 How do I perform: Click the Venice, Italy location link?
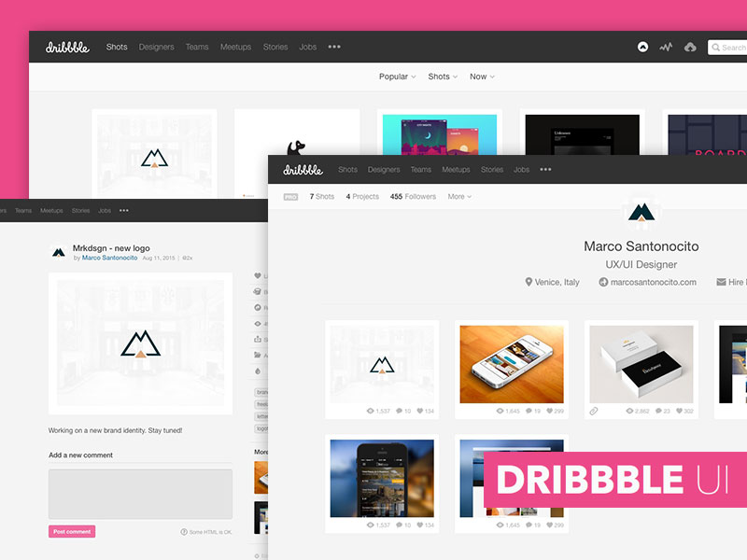[557, 282]
